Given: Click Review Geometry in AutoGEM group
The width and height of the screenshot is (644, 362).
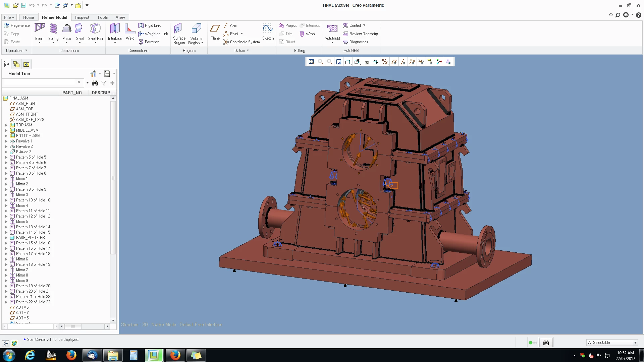Looking at the screenshot, I should click(x=360, y=34).
